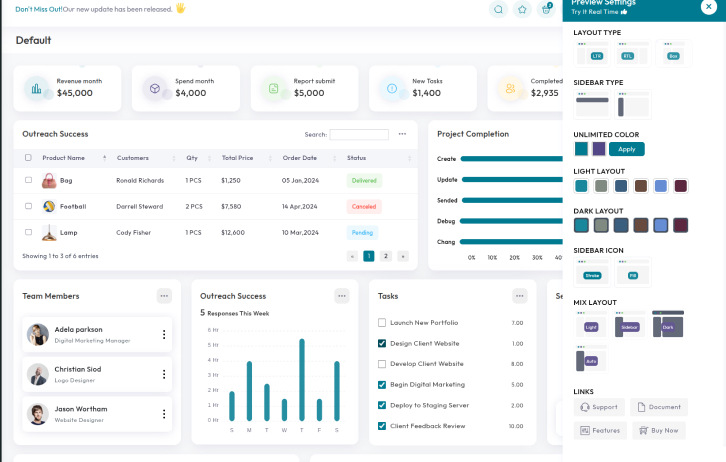Select the Football row checkbox
Viewport: 726px width, 462px height.
tap(28, 206)
